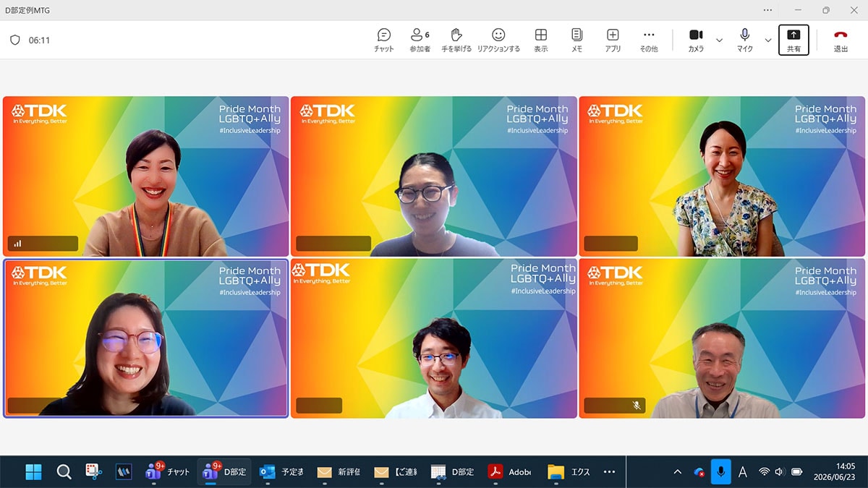Expand microphone options arrow next to マイク
868x488 pixels.
[x=768, y=40]
